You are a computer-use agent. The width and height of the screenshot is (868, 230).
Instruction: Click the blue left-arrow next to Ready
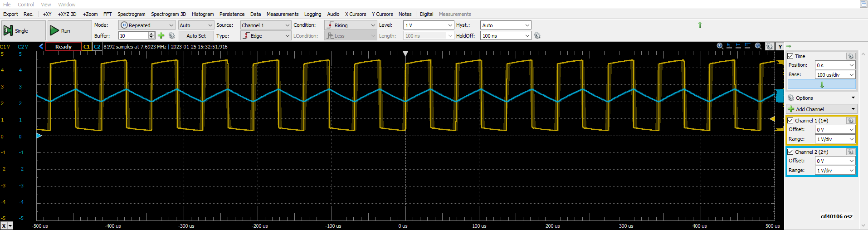41,46
